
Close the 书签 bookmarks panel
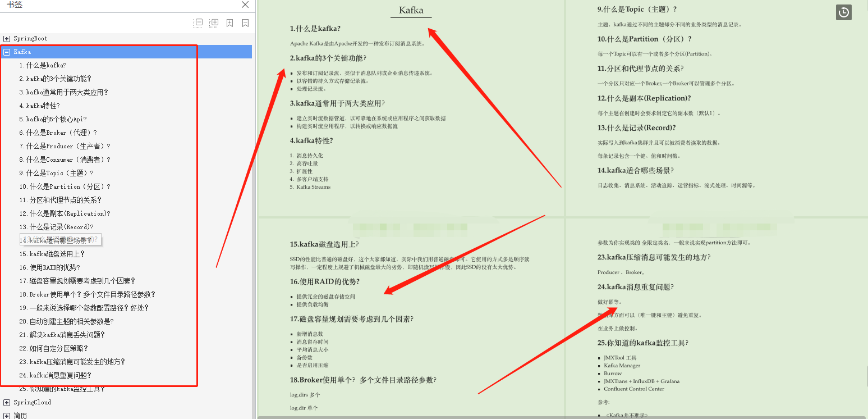tap(245, 4)
